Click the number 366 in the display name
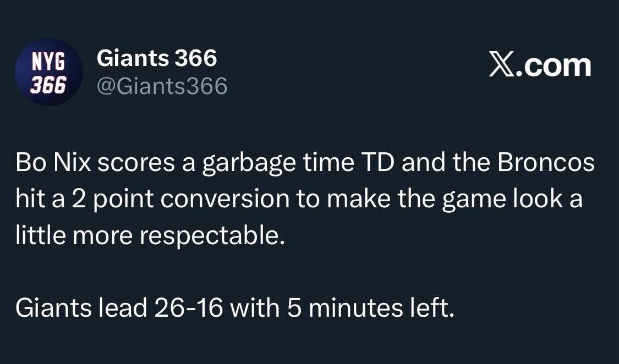Viewport: 619px width, 364px height. [x=196, y=58]
